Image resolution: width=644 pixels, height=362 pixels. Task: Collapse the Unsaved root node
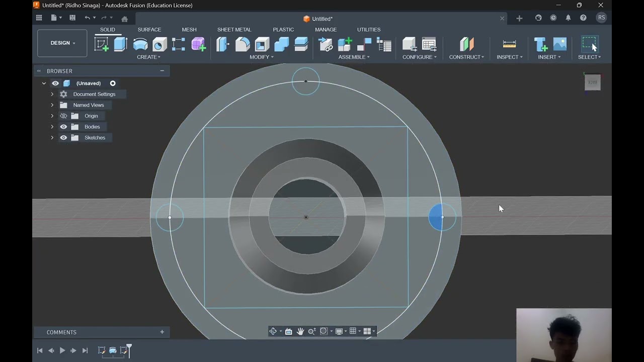click(x=44, y=83)
